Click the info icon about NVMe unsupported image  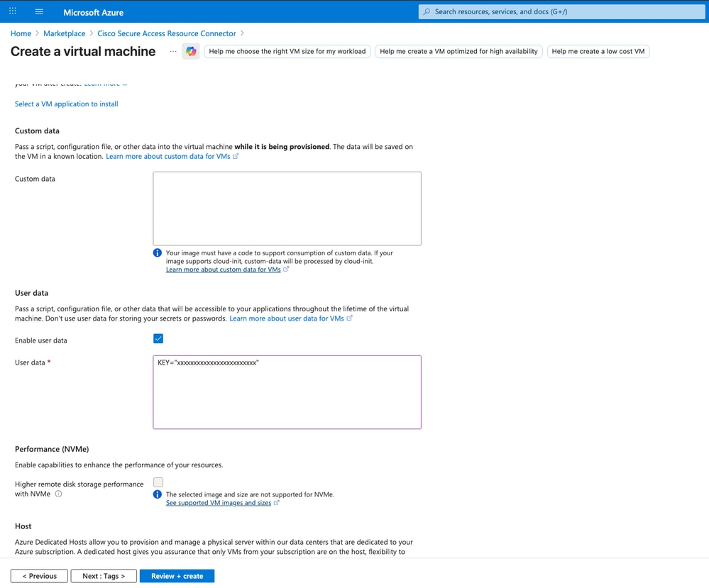tap(158, 494)
